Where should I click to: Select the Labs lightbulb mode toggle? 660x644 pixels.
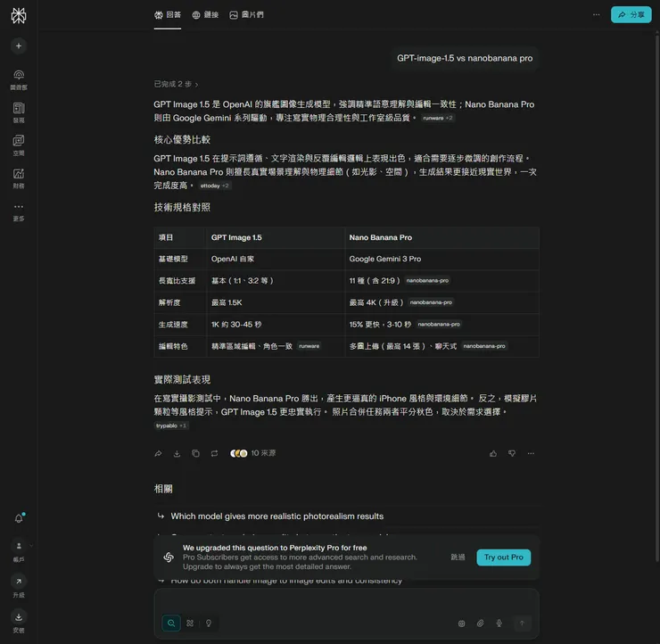coord(209,623)
